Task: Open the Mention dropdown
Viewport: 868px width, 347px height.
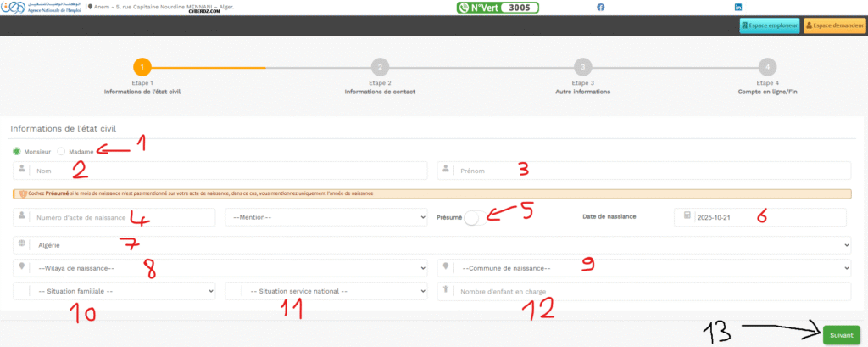Action: [326, 217]
